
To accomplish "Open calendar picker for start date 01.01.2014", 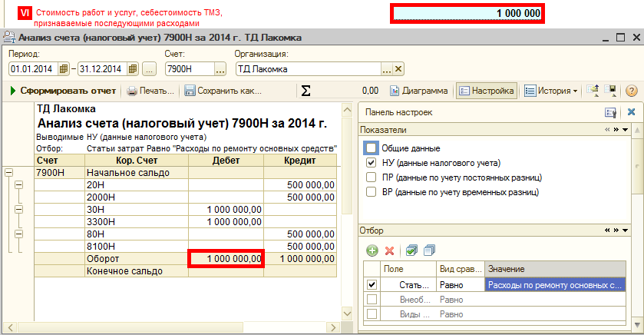I will tap(63, 69).
